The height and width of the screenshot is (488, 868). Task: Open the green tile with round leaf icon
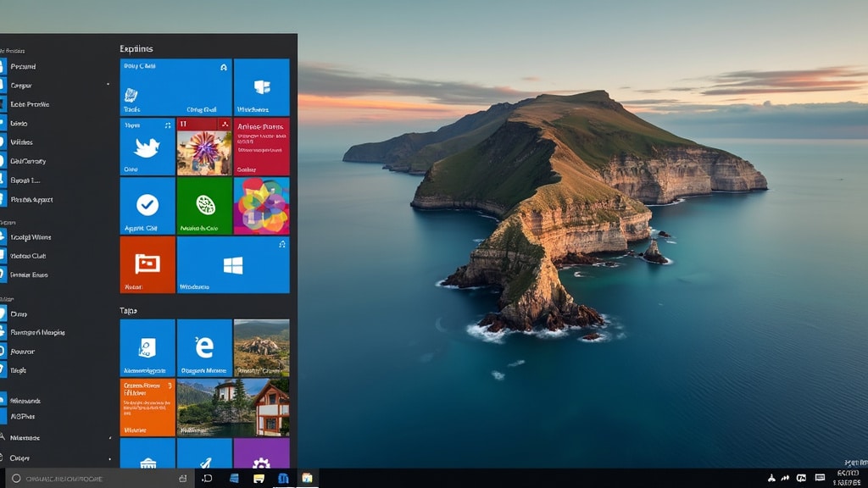click(204, 206)
